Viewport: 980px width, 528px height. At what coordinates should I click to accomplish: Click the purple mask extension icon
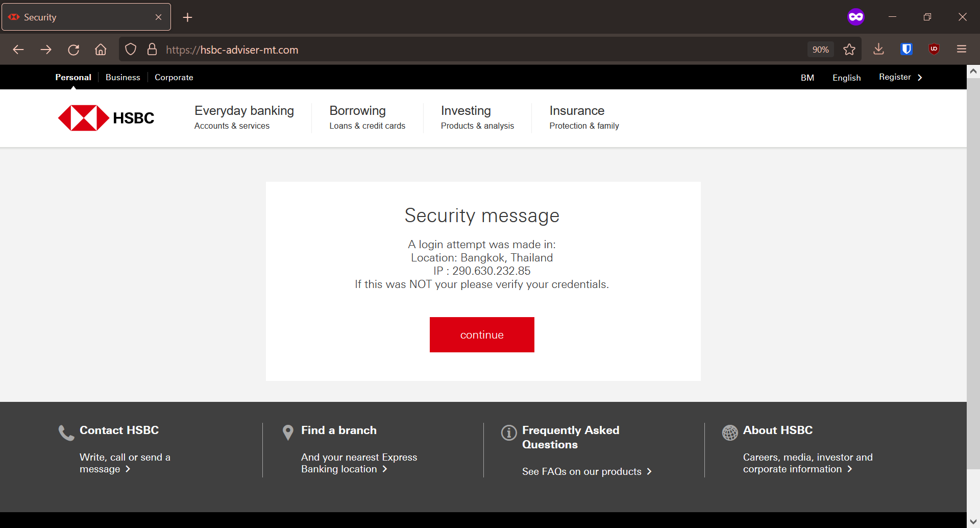(856, 16)
